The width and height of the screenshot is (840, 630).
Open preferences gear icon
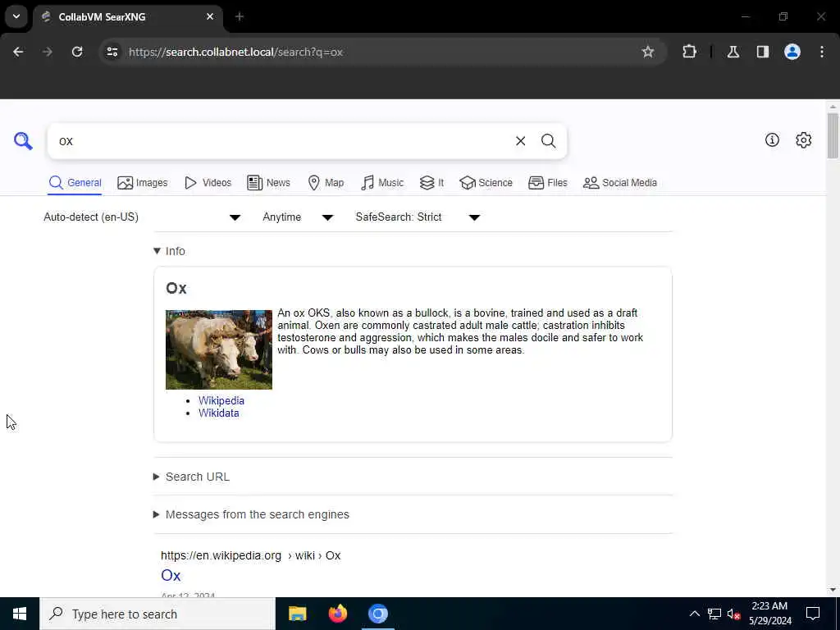803,139
